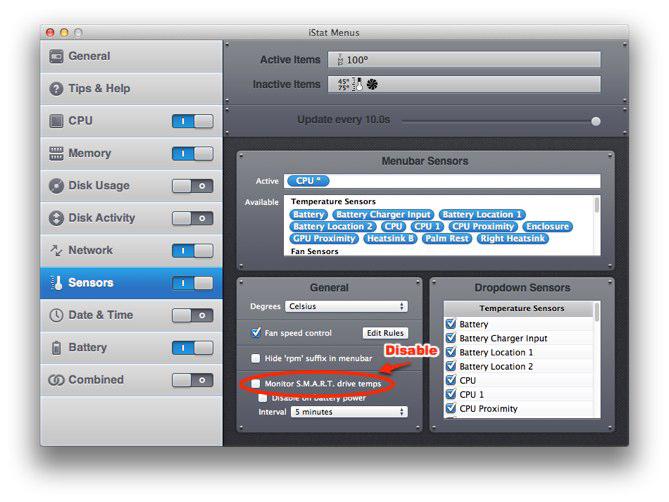Uncheck Battery Charger Input dropdown sensor
669x502 pixels.
tap(451, 338)
